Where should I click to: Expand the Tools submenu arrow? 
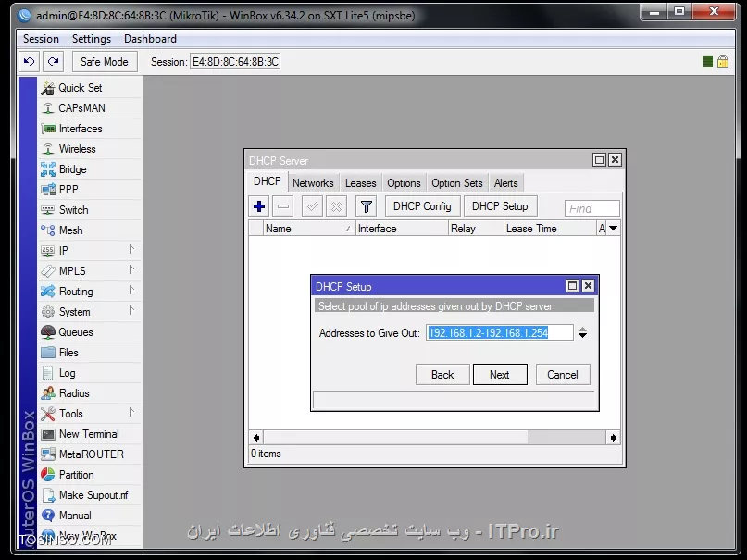tap(131, 413)
